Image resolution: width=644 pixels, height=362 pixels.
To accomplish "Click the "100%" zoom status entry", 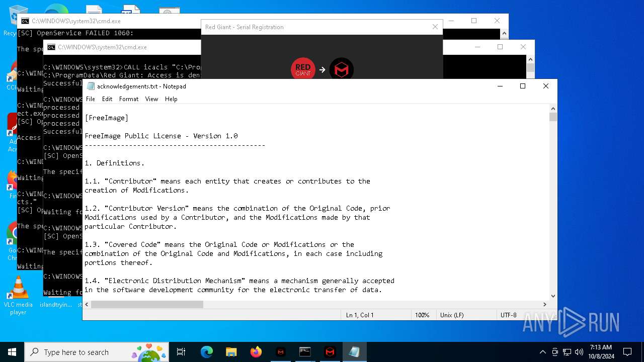I will 422,315.
